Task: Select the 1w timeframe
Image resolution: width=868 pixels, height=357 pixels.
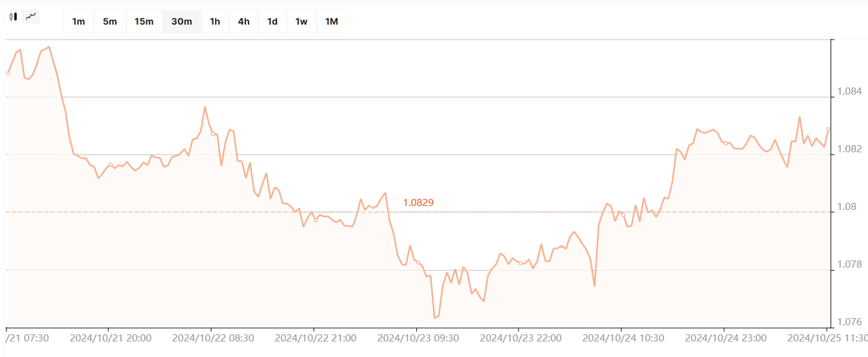Action: pyautogui.click(x=301, y=21)
